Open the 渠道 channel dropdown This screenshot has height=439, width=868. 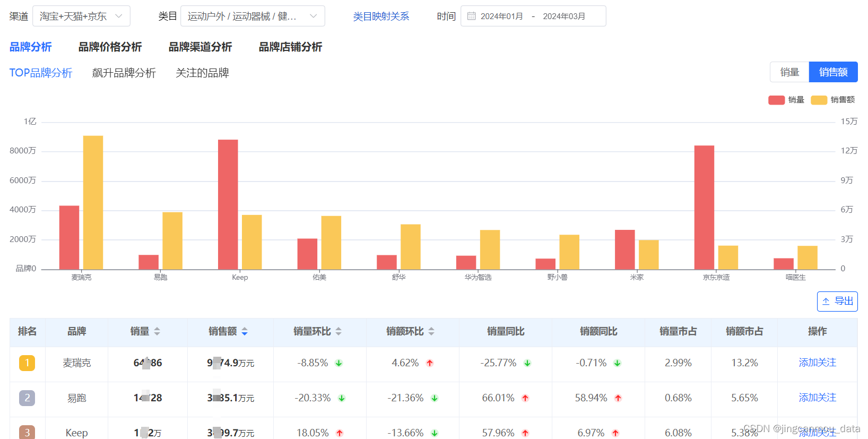(x=81, y=16)
